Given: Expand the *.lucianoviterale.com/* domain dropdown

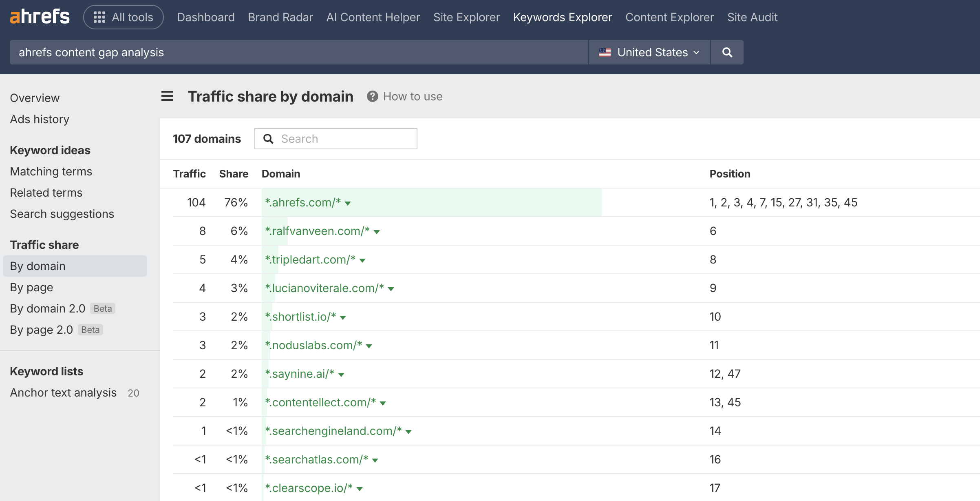Looking at the screenshot, I should (x=391, y=289).
